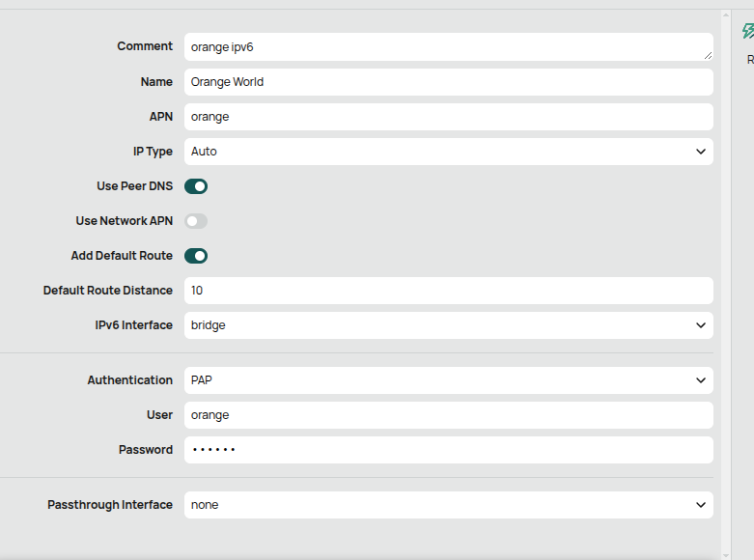
Task: Focus the Password field
Action: 449,450
